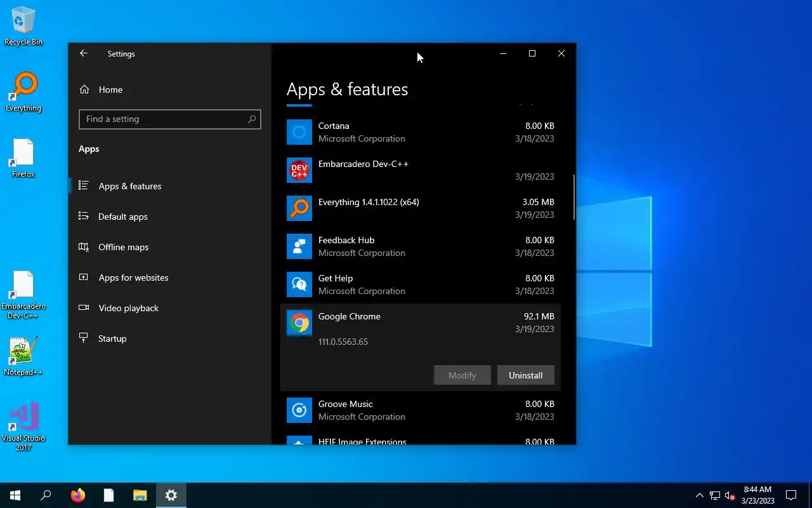
Task: Open the Windows Start menu
Action: point(15,495)
